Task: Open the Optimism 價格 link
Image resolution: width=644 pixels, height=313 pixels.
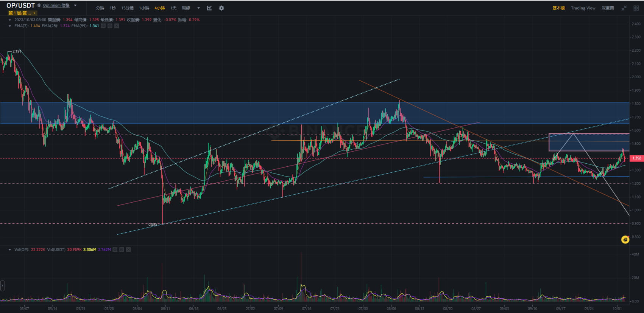Action: (56, 5)
